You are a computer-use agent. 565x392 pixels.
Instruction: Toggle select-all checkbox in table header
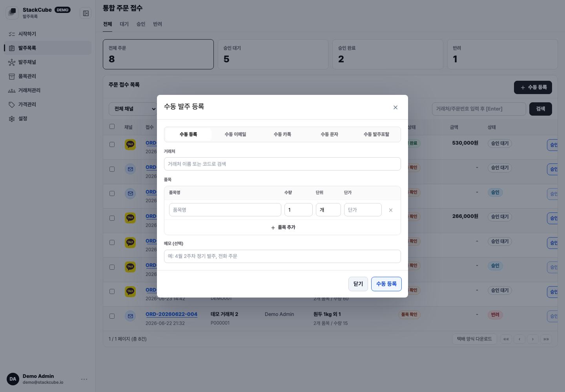pos(112,127)
